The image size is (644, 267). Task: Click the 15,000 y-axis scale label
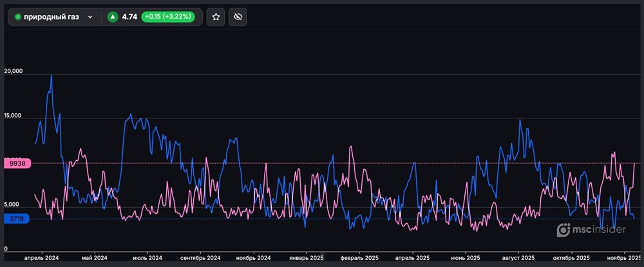point(14,116)
